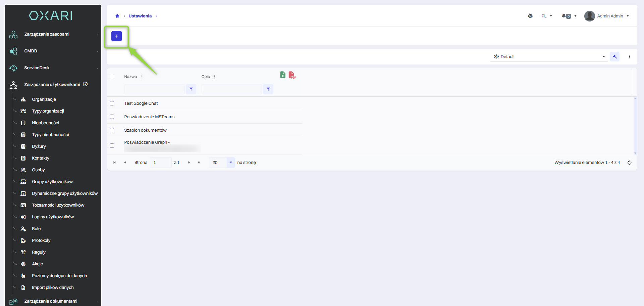Image resolution: width=644 pixels, height=306 pixels.
Task: Open the Szablon dokumentów entry
Action: coord(145,130)
